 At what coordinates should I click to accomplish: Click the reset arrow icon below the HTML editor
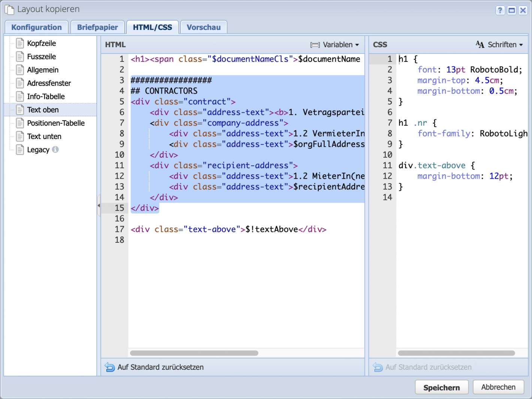click(x=109, y=367)
